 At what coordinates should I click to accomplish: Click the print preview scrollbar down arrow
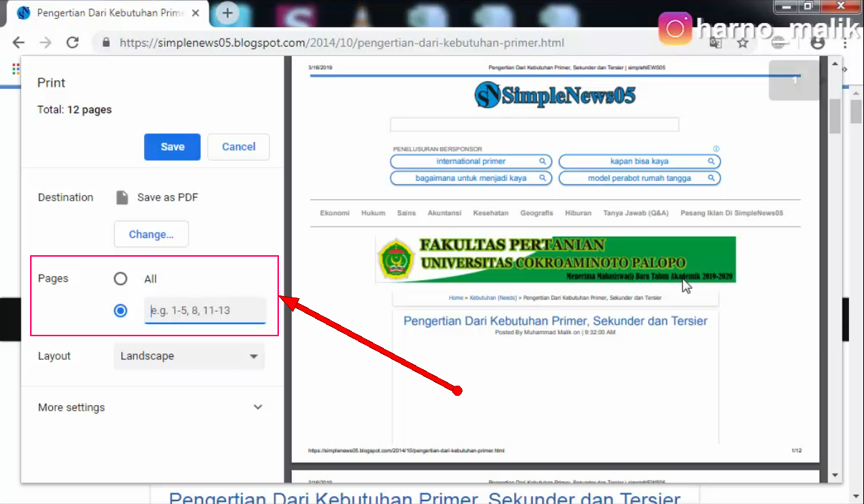click(x=834, y=475)
